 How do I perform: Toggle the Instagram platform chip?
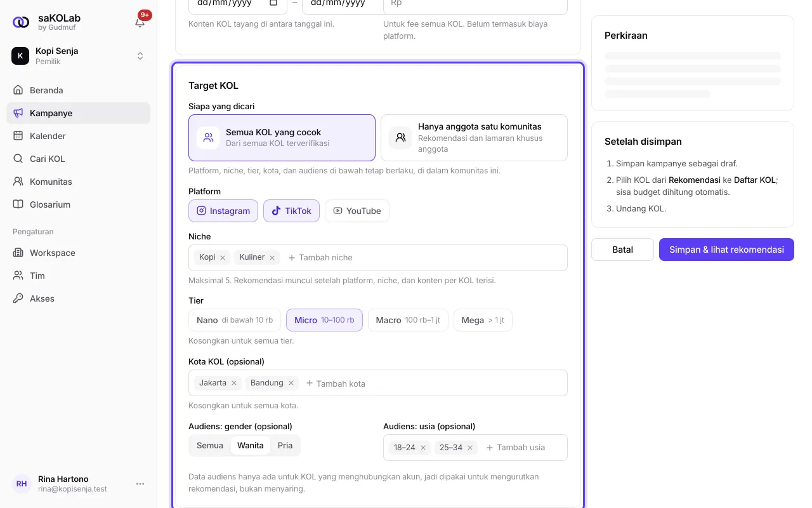(x=223, y=211)
